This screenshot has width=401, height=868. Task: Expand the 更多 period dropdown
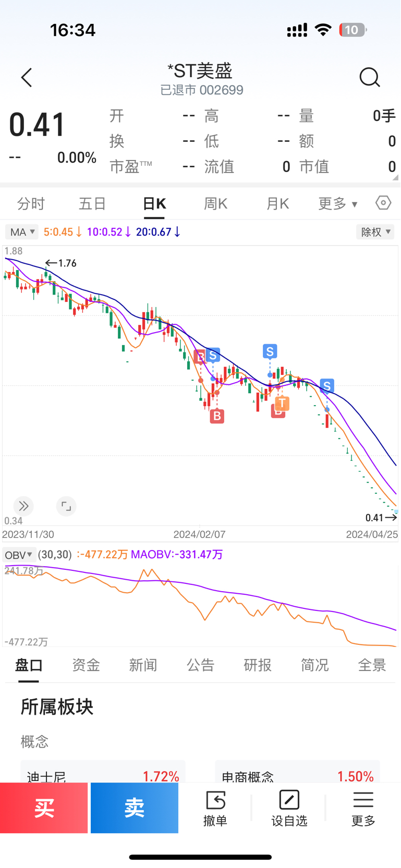pos(338,203)
